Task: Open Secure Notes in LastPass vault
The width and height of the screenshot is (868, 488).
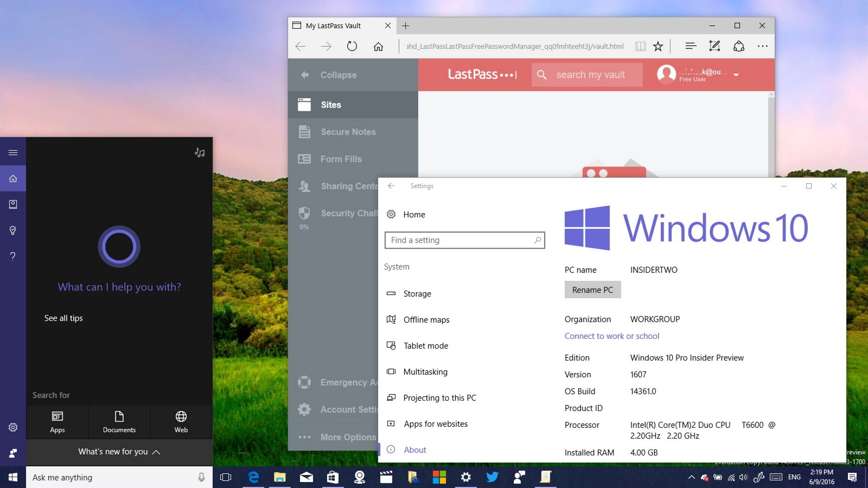Action: coord(349,131)
